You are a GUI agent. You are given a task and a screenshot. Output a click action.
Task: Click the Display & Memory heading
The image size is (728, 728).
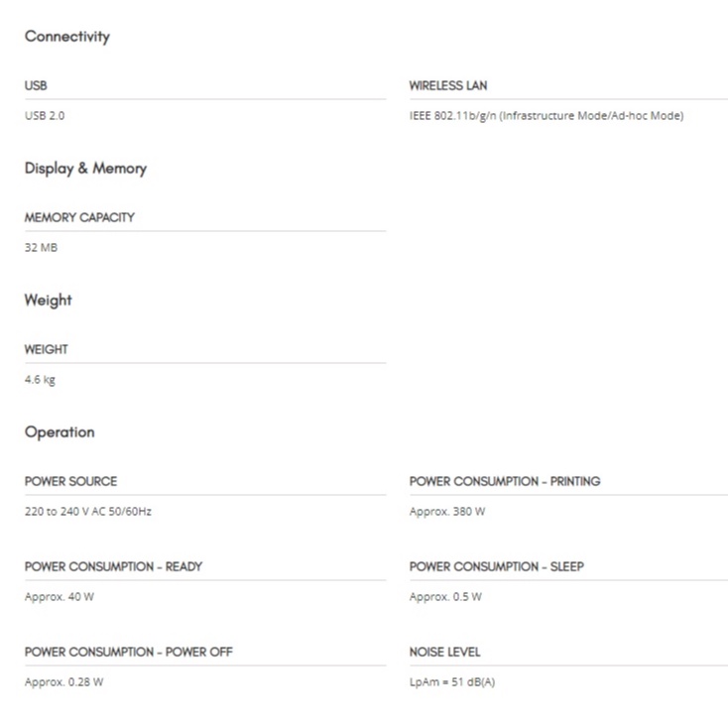pos(85,169)
